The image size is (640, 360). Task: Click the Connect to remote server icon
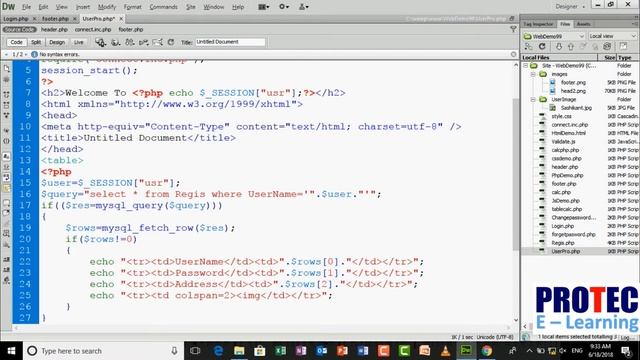pos(529,47)
